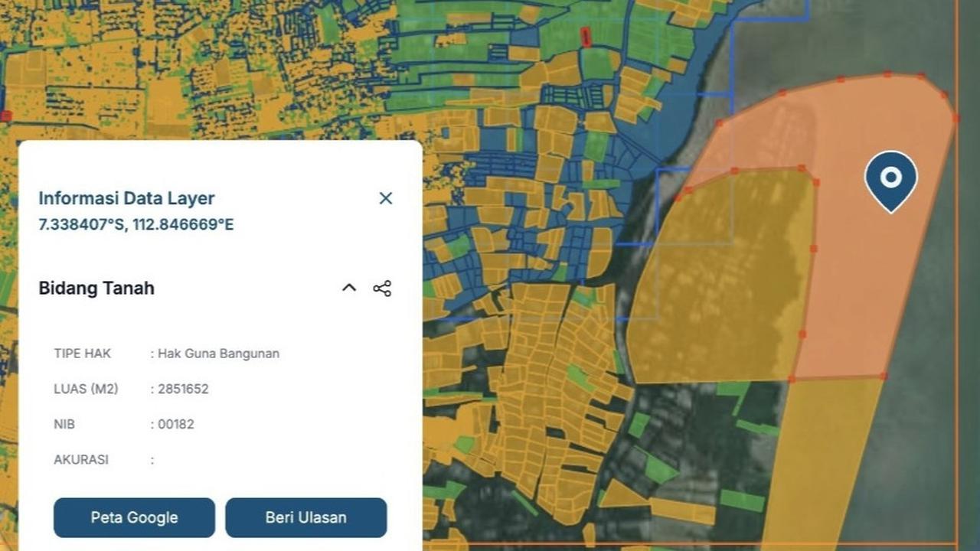Click the Beri Ulasan button
The width and height of the screenshot is (980, 551).
click(x=306, y=517)
